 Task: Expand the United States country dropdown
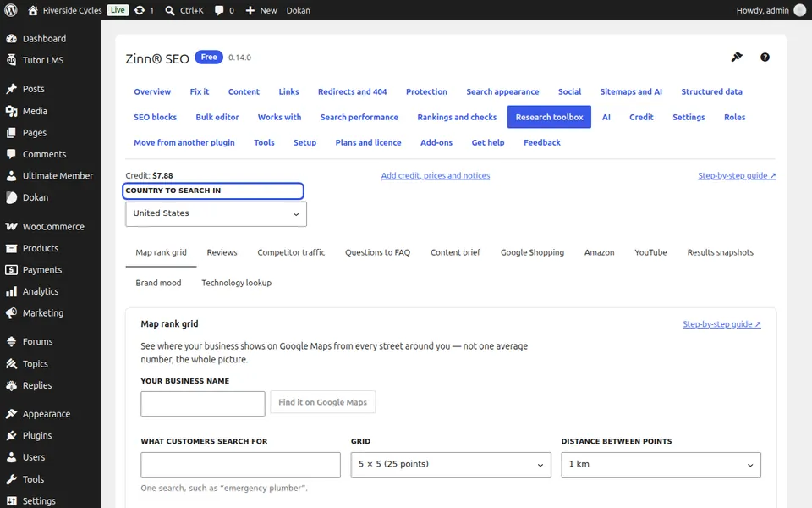click(216, 213)
